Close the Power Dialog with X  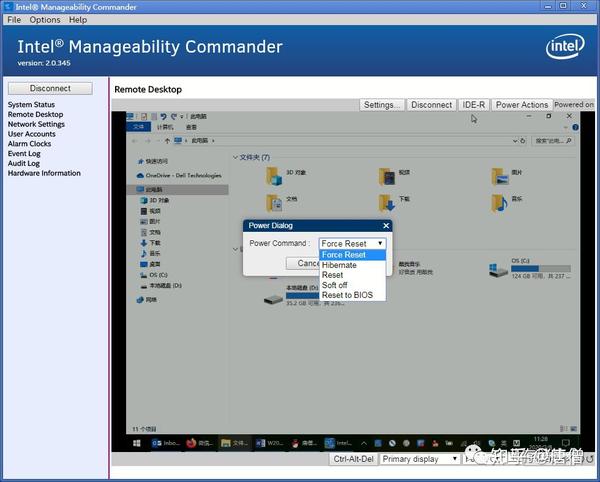[x=386, y=226]
